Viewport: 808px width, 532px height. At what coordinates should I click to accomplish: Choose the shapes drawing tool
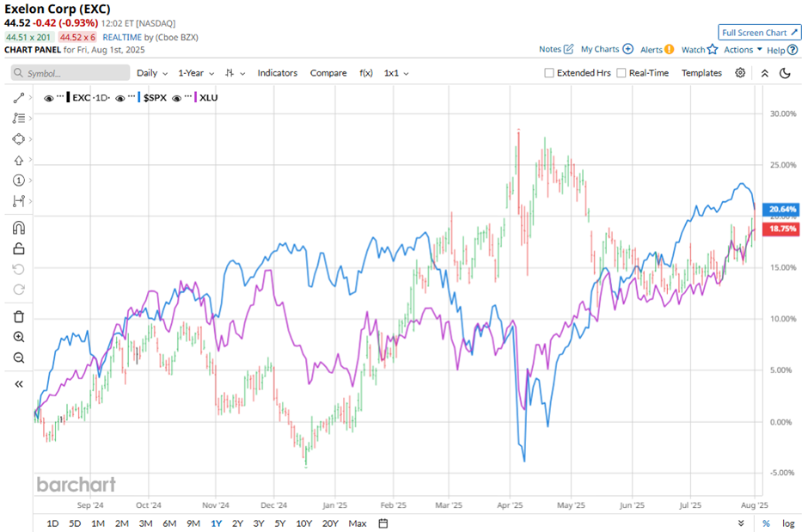[x=19, y=139]
